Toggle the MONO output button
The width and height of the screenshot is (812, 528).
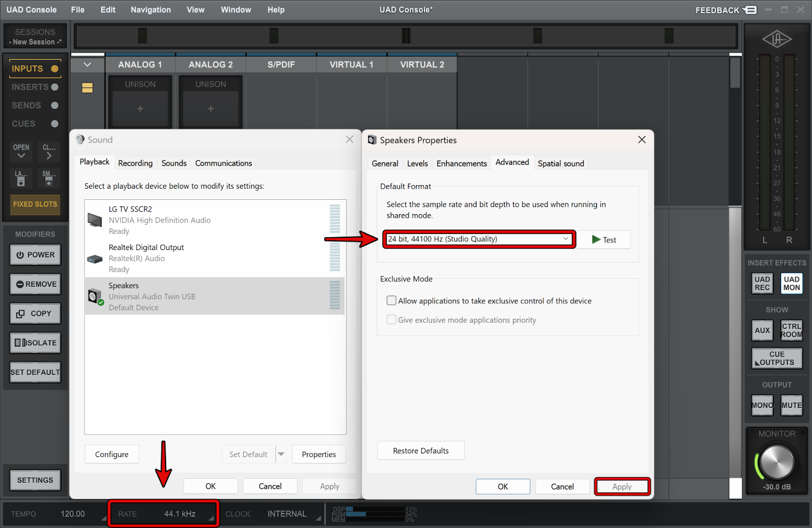pyautogui.click(x=762, y=405)
